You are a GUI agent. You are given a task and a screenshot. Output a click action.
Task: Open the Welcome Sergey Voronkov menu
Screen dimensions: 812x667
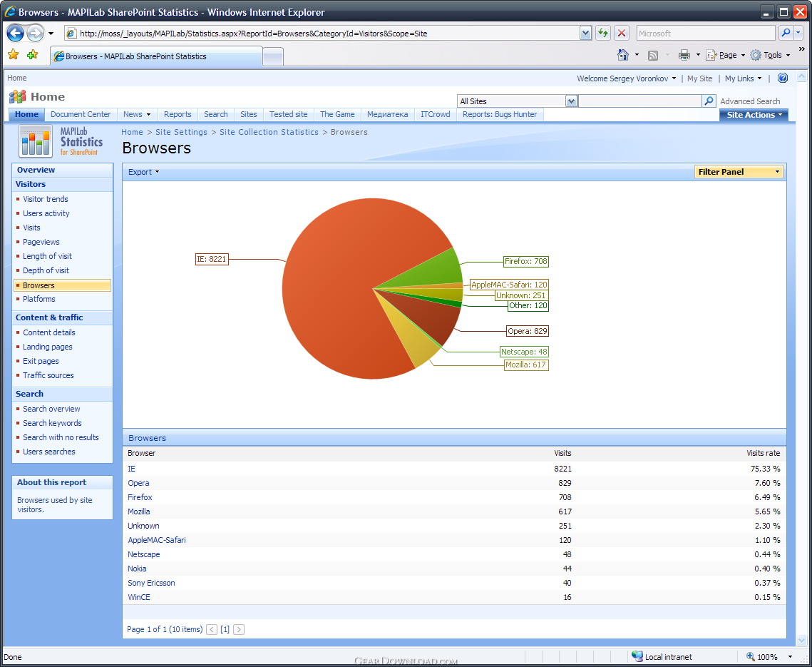pos(626,78)
